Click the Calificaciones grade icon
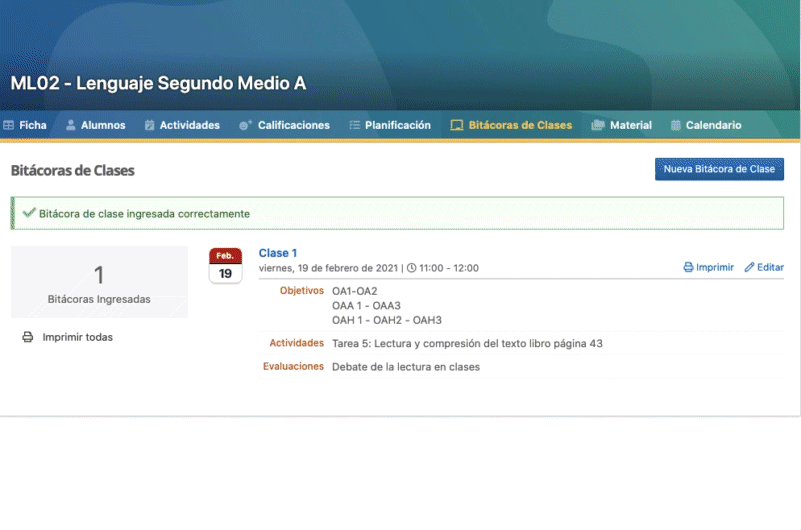The height and width of the screenshot is (530, 801). [x=245, y=125]
